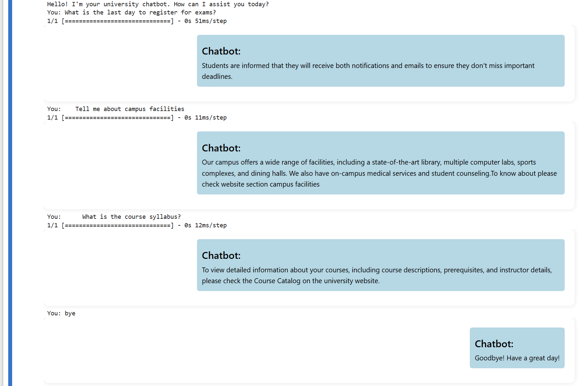The height and width of the screenshot is (386, 588).
Task: Click the progress bar beside the 51ms/step text
Action: tap(118, 21)
